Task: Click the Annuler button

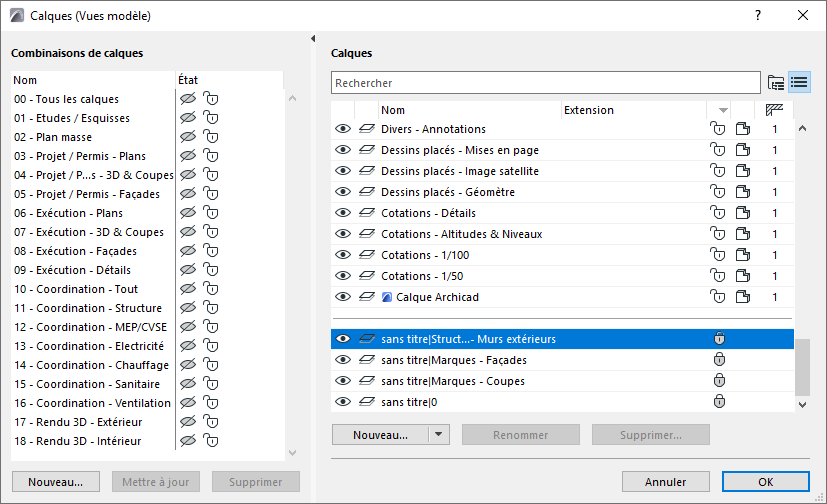Action: [665, 482]
